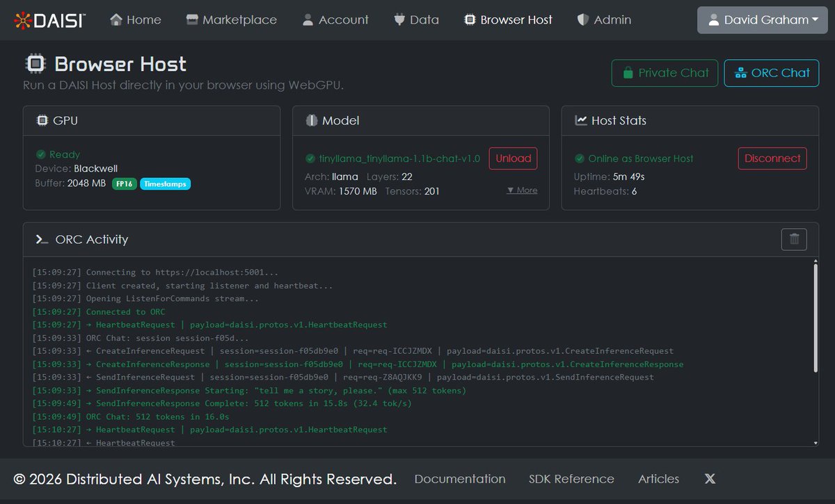Click the Admin shield icon
Screen dimensions: 835x504
[x=583, y=19]
